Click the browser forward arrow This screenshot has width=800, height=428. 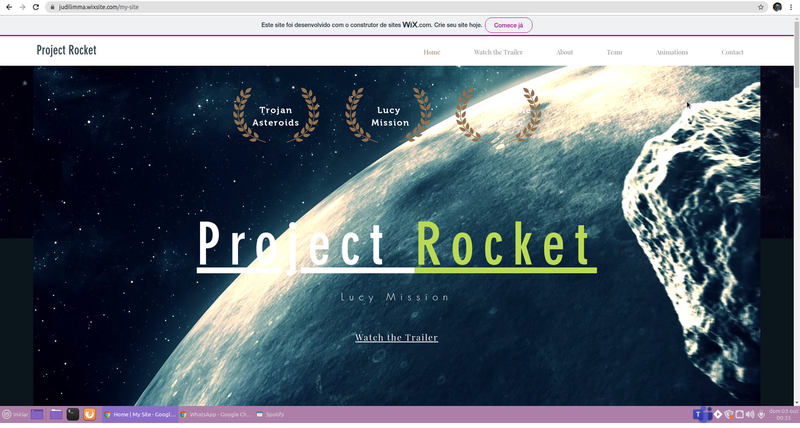click(x=22, y=7)
